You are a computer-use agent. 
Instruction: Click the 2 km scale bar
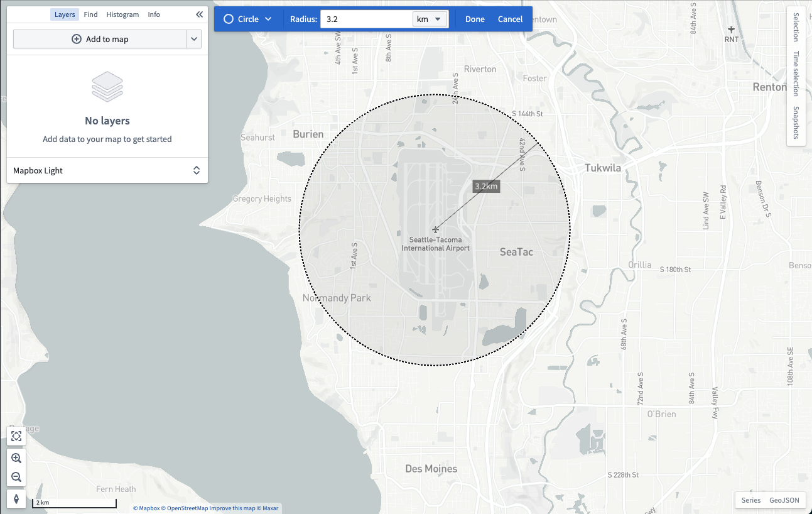coord(75,503)
